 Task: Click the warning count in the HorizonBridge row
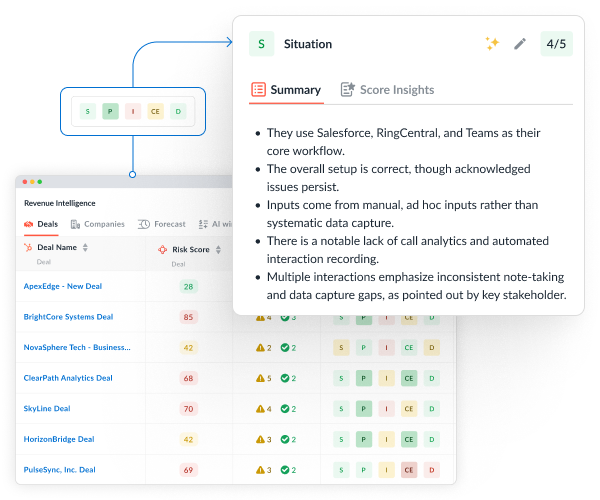(x=264, y=440)
